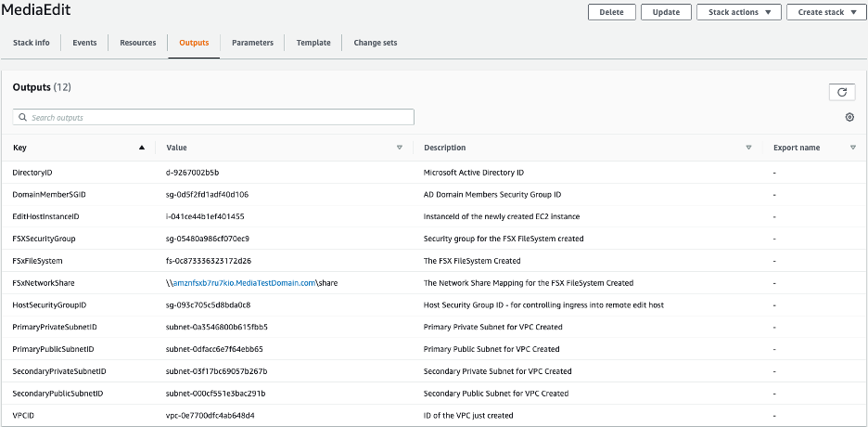Viewport: 868px width, 427px height.
Task: Open the Events tab
Action: [84, 43]
